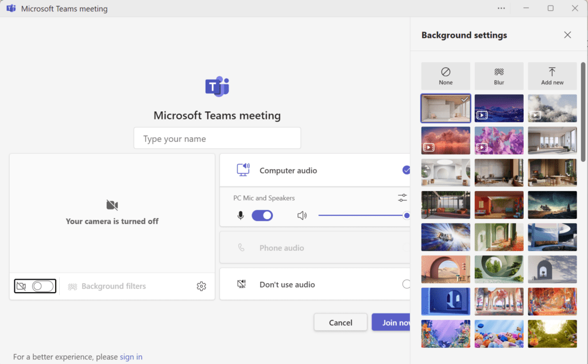Viewport: 588px width, 364px height.
Task: Click the Cancel button
Action: coord(341,323)
